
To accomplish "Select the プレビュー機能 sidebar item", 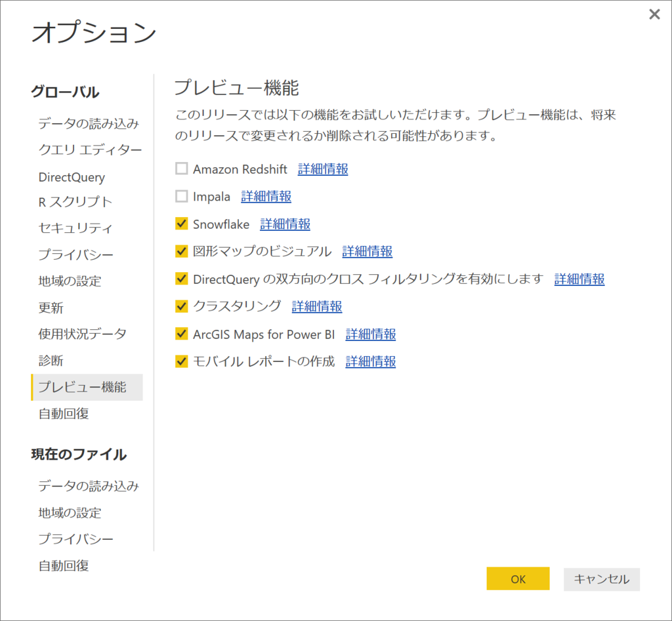I will click(87, 387).
